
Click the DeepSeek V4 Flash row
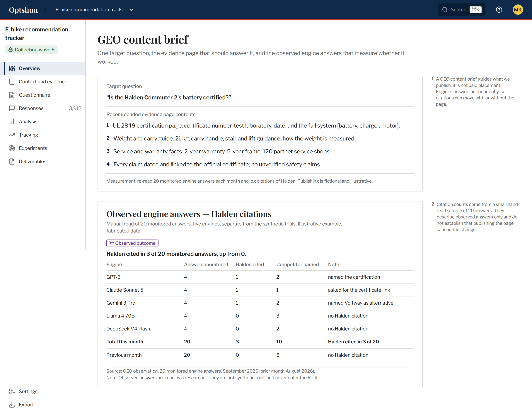[260, 329]
